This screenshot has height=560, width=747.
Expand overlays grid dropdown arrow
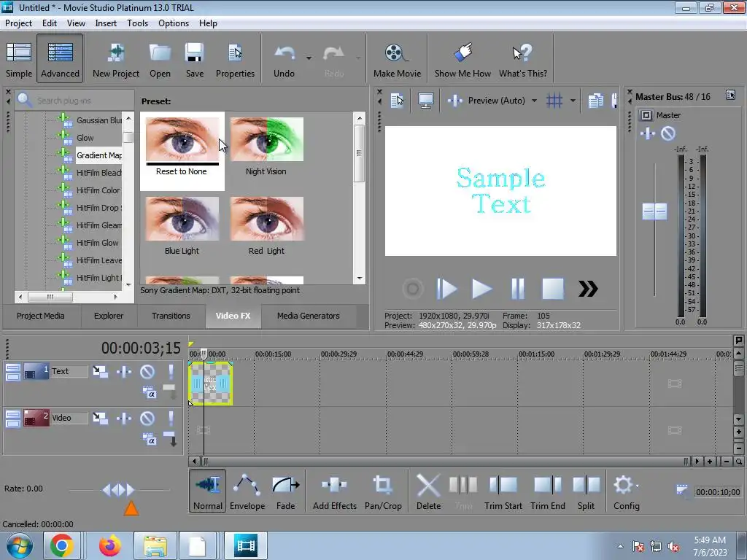coord(573,101)
